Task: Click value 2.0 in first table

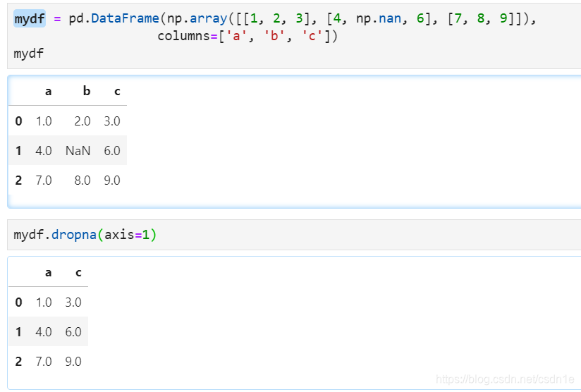Action: coord(82,121)
